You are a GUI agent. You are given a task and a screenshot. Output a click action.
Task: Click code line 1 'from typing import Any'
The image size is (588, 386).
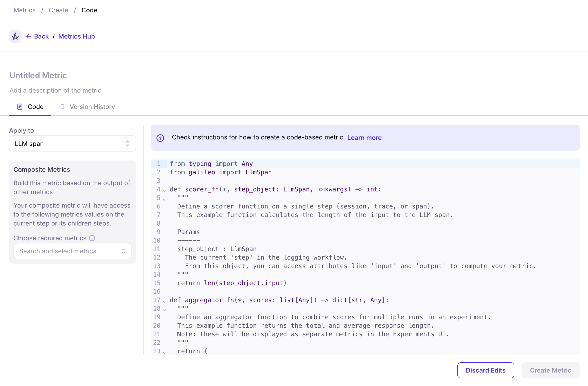click(x=211, y=164)
